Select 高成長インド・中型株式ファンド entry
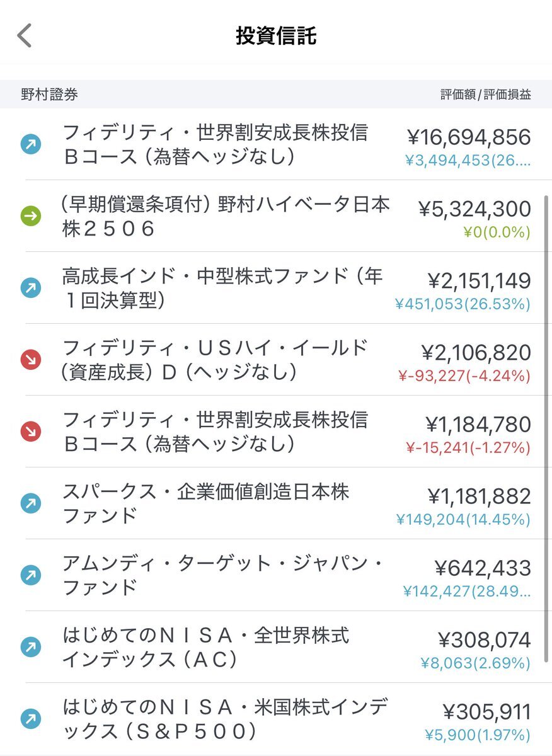The width and height of the screenshot is (552, 756). tap(276, 289)
